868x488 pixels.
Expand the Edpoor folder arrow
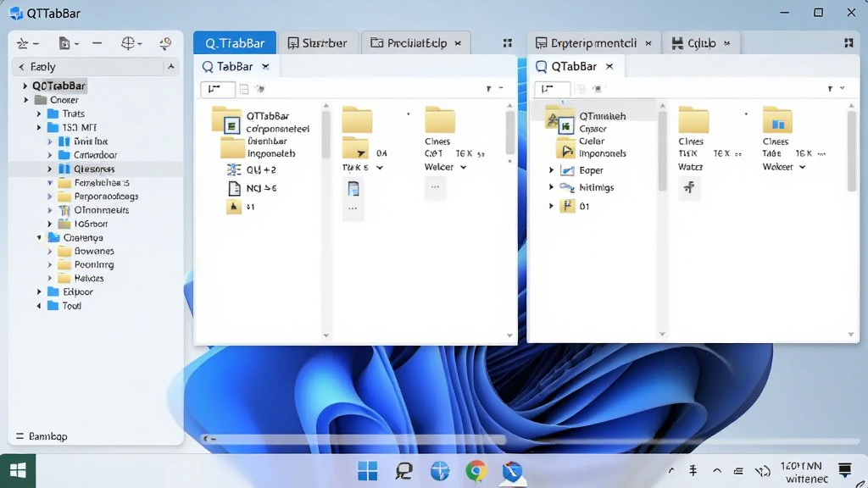coord(39,291)
